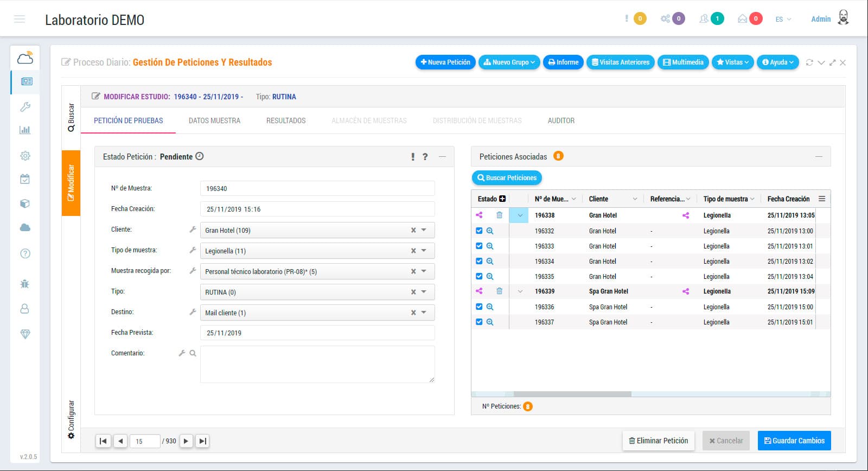Open the Admin user menu
868x471 pixels.
point(829,18)
